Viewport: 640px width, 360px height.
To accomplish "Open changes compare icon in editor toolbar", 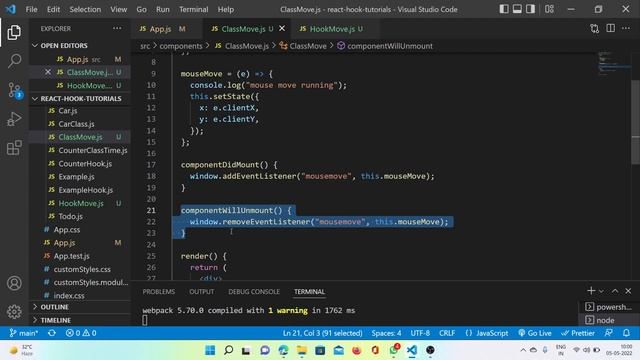I will click(x=595, y=29).
